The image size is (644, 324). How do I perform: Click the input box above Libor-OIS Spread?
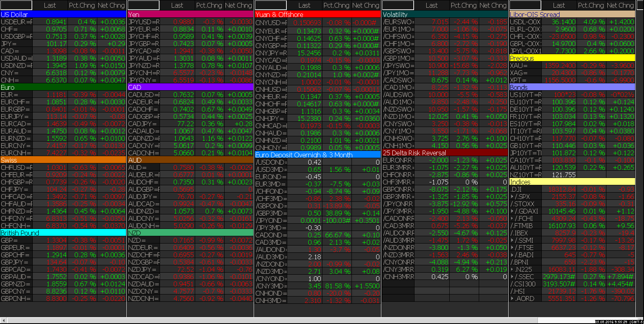[525, 5]
